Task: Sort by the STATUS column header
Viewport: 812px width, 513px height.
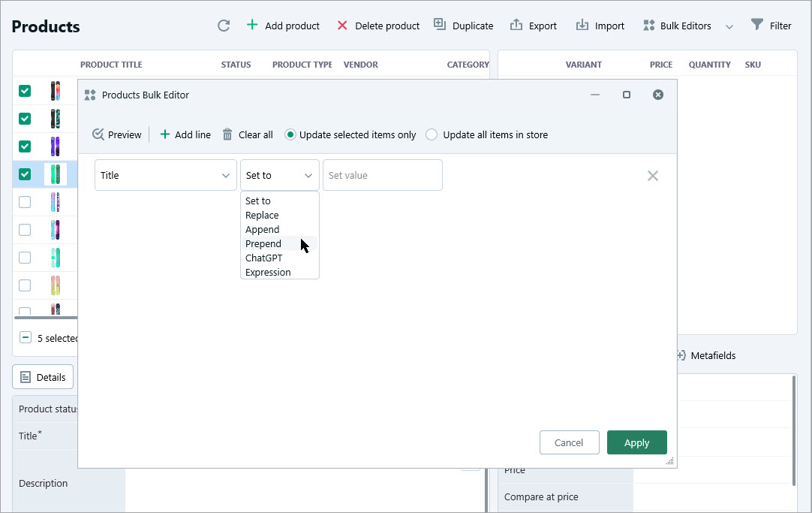Action: coord(236,65)
